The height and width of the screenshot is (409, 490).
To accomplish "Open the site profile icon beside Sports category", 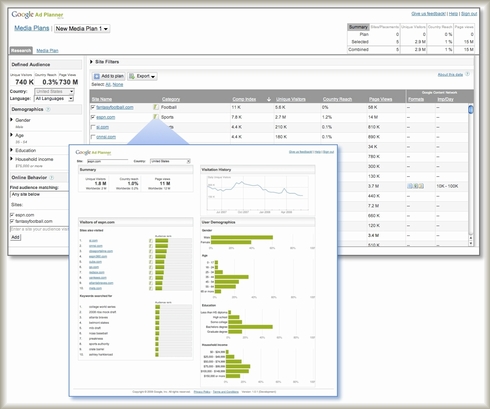I will (156, 117).
